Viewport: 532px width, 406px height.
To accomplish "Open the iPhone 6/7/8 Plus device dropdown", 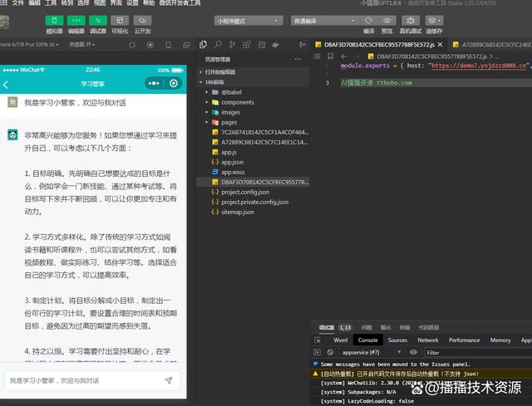I will [29, 44].
